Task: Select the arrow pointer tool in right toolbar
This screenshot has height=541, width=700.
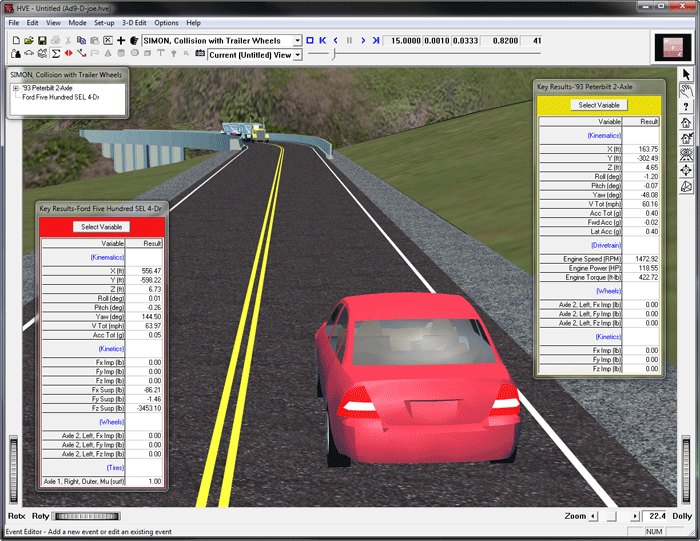Action: pyautogui.click(x=687, y=74)
